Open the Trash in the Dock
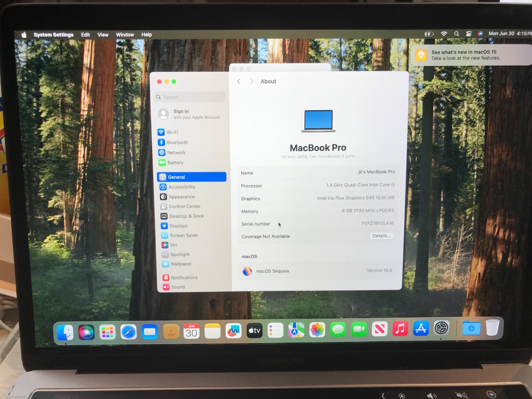 tap(492, 328)
